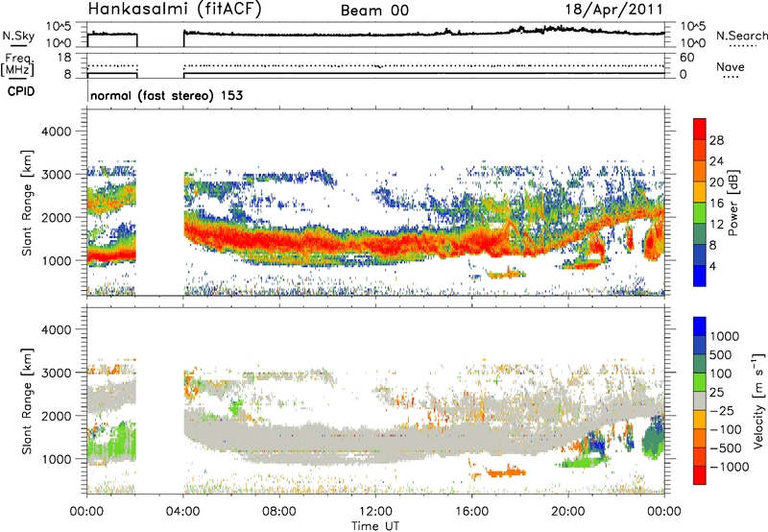
Task: Click the Slant Range label of power panel
Action: point(27,203)
